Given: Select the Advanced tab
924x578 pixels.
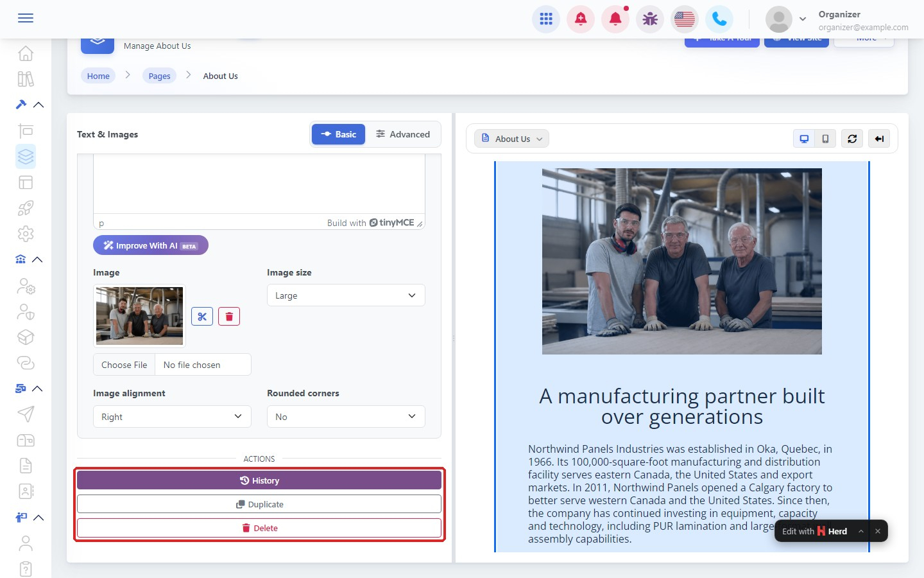Looking at the screenshot, I should tap(403, 134).
